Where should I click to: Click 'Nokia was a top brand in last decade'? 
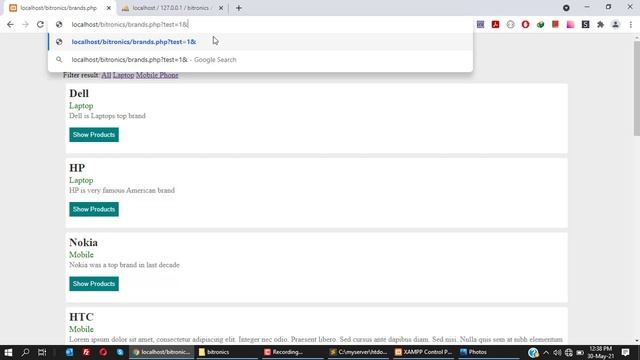point(124,265)
